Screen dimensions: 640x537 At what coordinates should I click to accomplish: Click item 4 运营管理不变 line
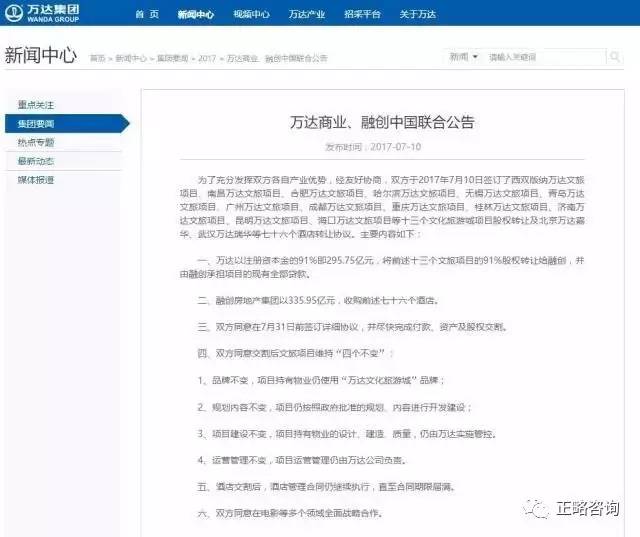(x=302, y=460)
